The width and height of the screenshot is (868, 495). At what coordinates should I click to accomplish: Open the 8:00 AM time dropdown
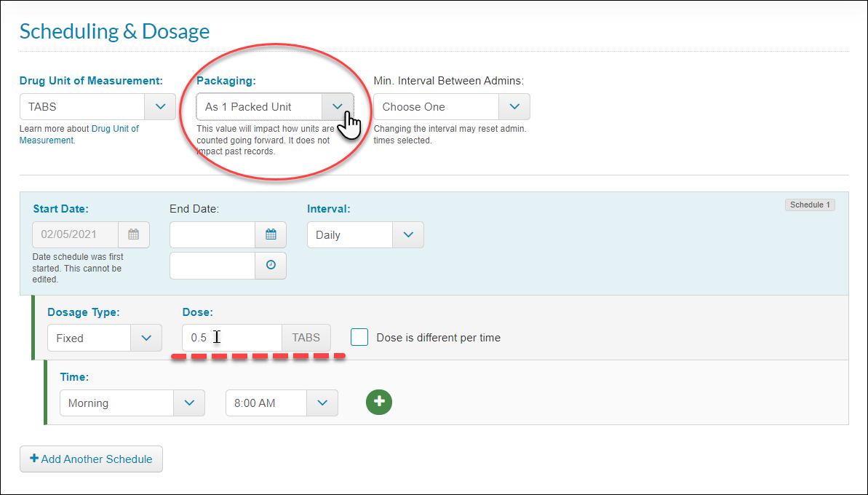(x=322, y=402)
